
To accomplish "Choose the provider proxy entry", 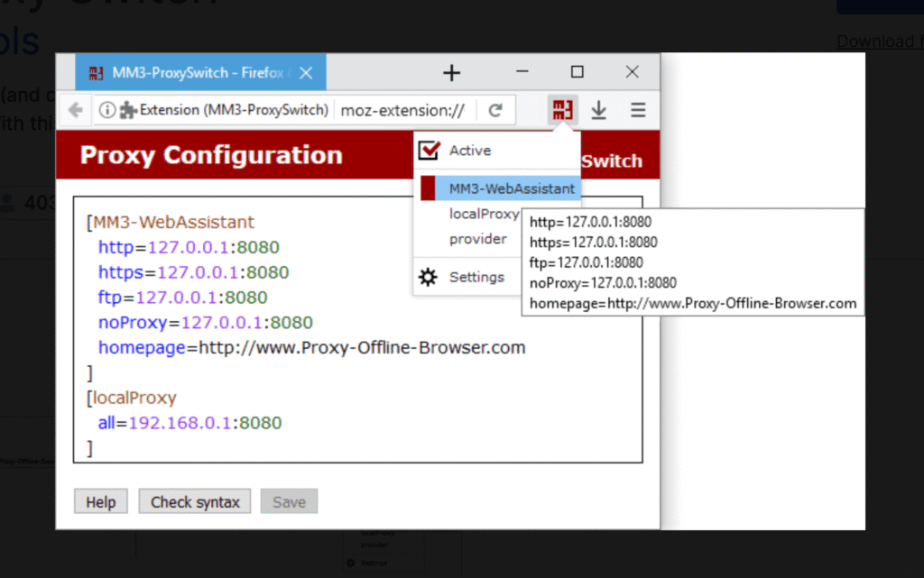I will [x=478, y=239].
